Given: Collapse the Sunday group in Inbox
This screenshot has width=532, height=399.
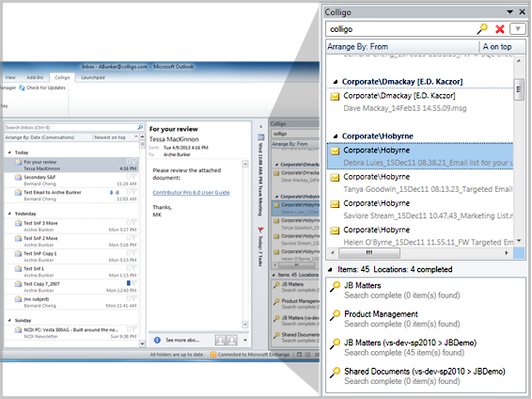Looking at the screenshot, I should pos(9,320).
